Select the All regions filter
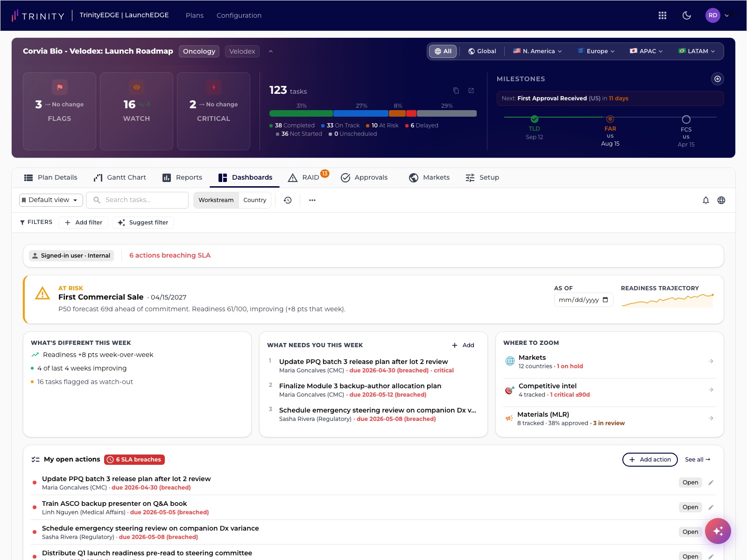 click(x=443, y=51)
